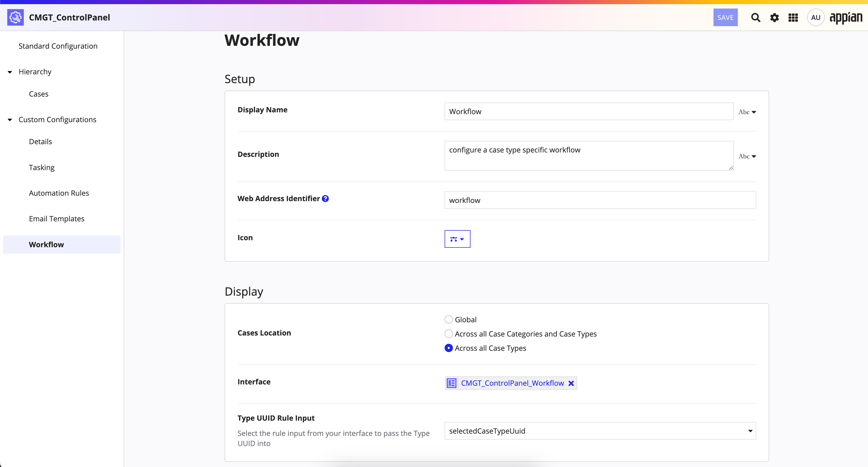Open the search magnifier icon

[755, 18]
